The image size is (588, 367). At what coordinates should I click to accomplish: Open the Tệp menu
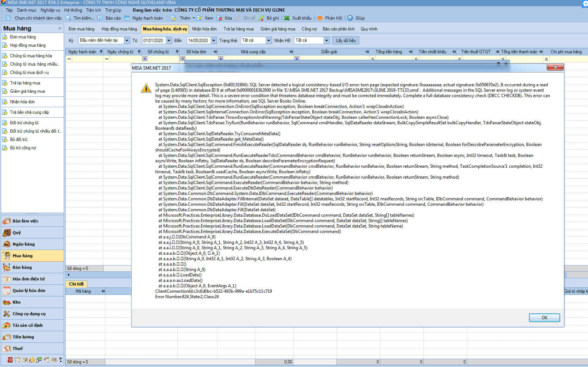[x=9, y=10]
